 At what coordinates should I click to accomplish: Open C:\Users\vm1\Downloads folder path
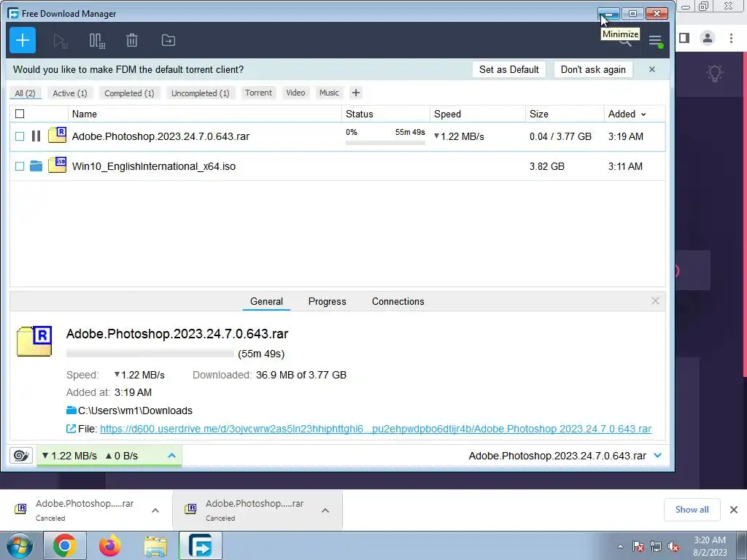coord(135,411)
